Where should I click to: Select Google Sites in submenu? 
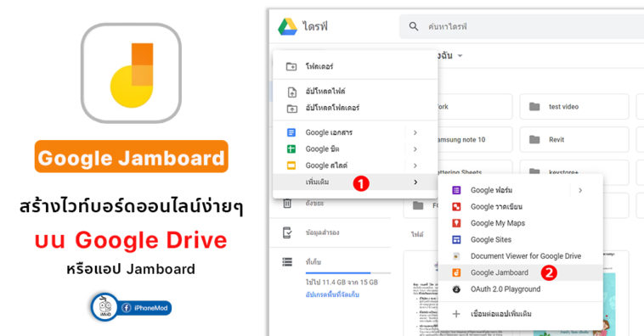pos(521,239)
